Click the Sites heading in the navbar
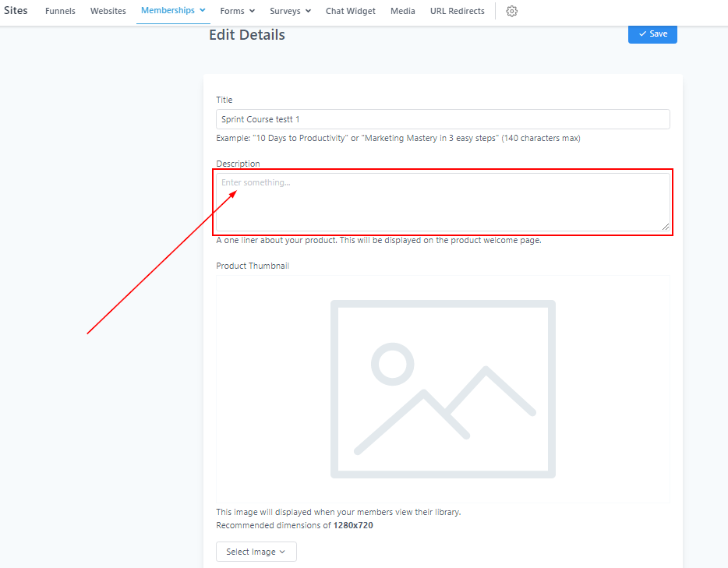Viewport: 728px width, 568px height. pos(16,11)
